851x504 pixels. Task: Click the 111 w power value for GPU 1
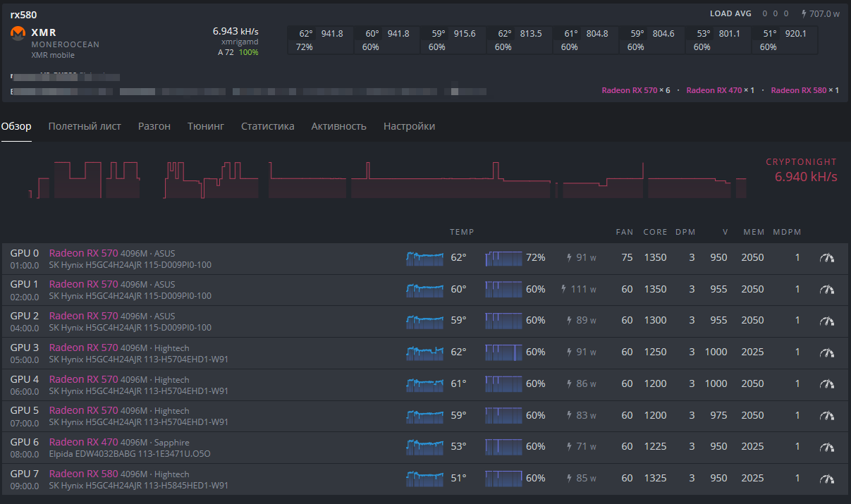584,289
